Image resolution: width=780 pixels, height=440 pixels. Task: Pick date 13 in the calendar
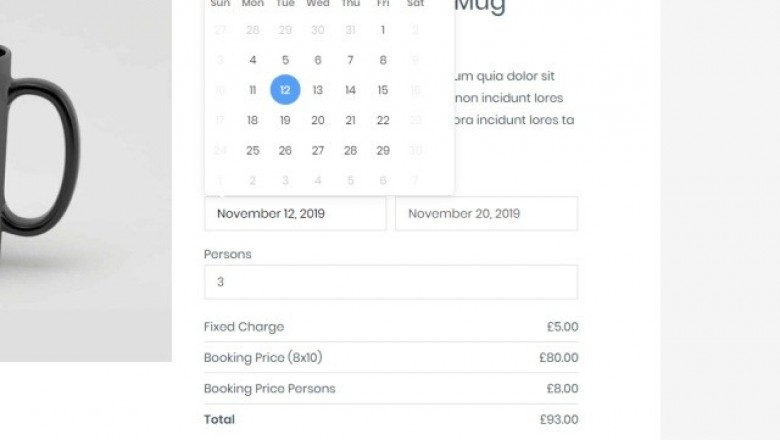[x=318, y=90]
